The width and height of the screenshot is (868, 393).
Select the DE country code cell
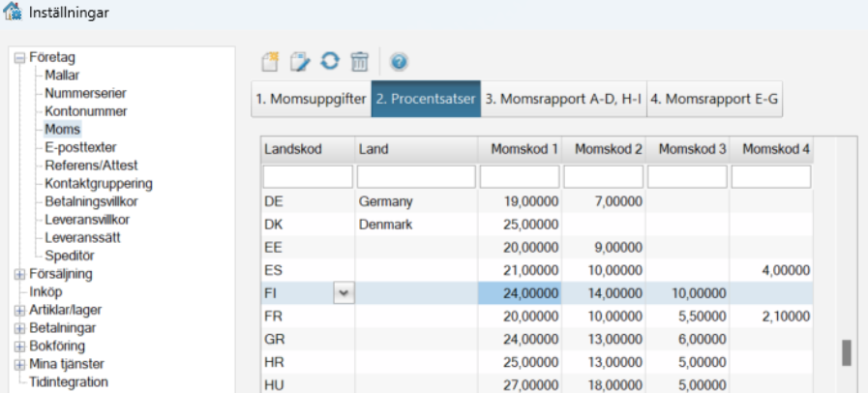pos(308,202)
